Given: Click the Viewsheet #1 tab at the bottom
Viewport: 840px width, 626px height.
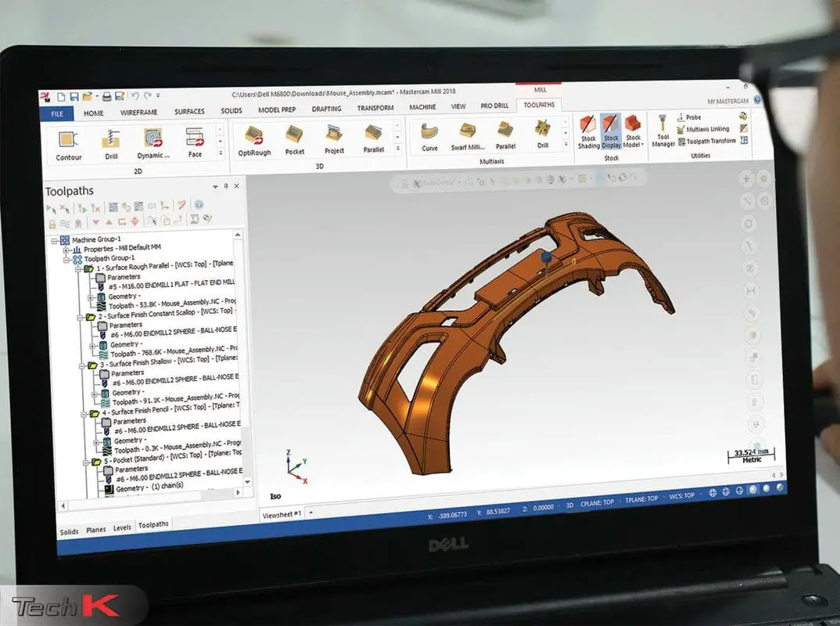Looking at the screenshot, I should pos(282,515).
